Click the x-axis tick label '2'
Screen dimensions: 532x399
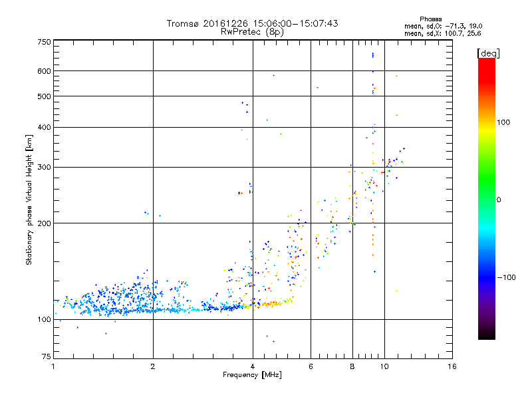click(x=153, y=366)
